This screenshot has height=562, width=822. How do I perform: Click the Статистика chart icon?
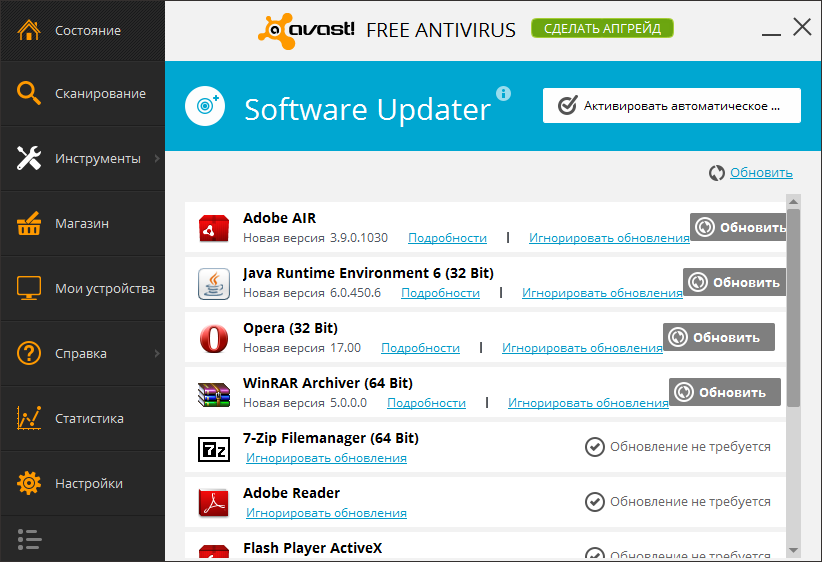pyautogui.click(x=28, y=418)
